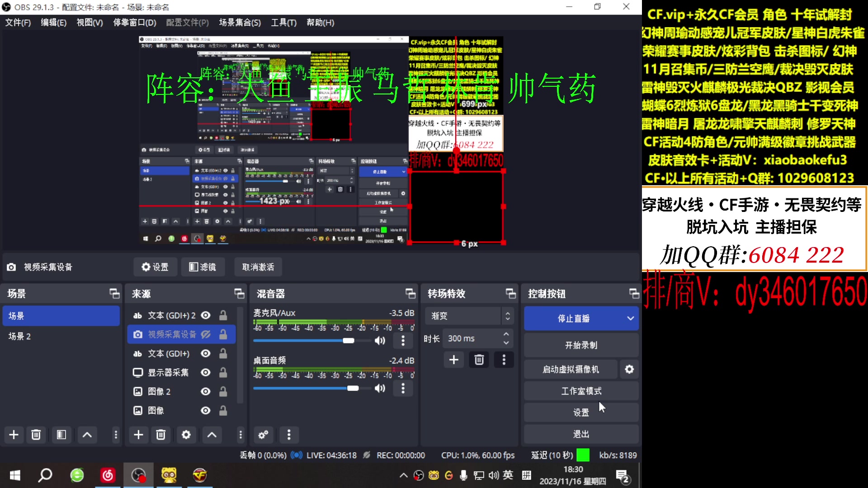868x488 pixels.
Task: Open 帮助(H) menu
Action: pos(320,23)
